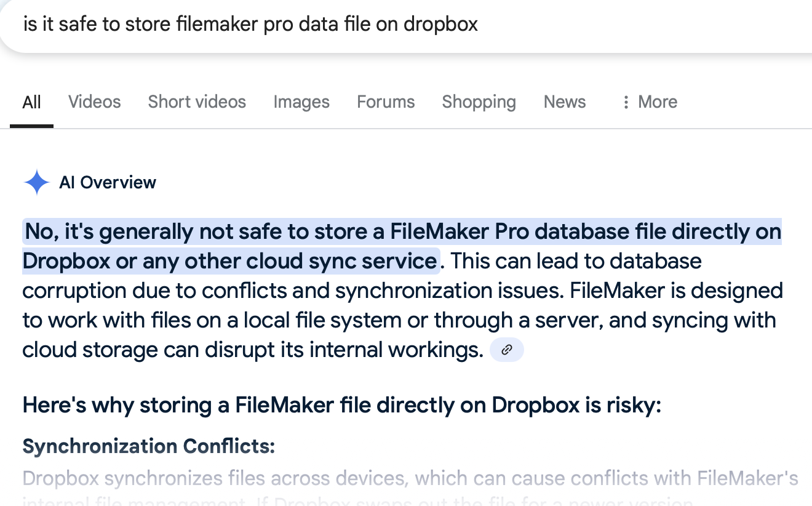Click the word 'dropbox' in the search query
812x506 pixels.
[441, 25]
